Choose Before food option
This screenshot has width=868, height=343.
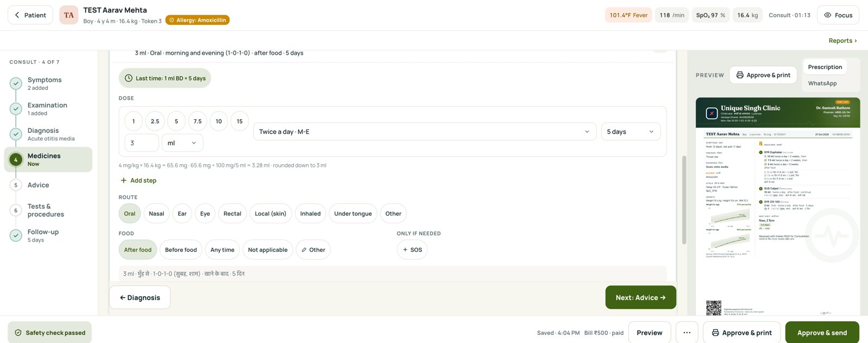pos(181,250)
